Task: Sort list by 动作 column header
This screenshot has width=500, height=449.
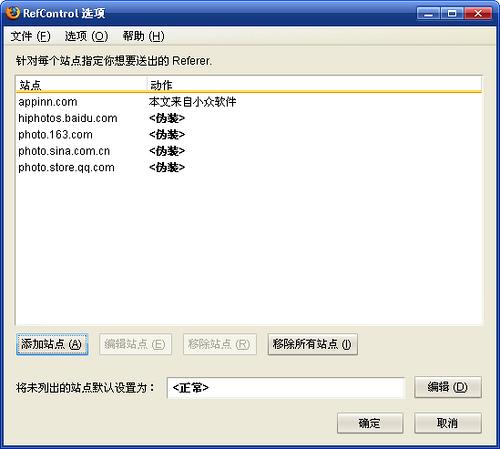Action: point(314,85)
